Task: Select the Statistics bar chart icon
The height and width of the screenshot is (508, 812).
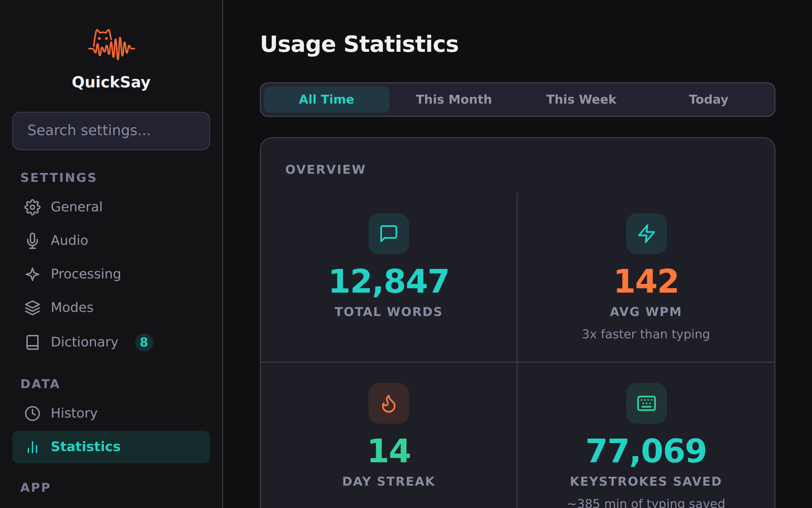Action: click(33, 447)
